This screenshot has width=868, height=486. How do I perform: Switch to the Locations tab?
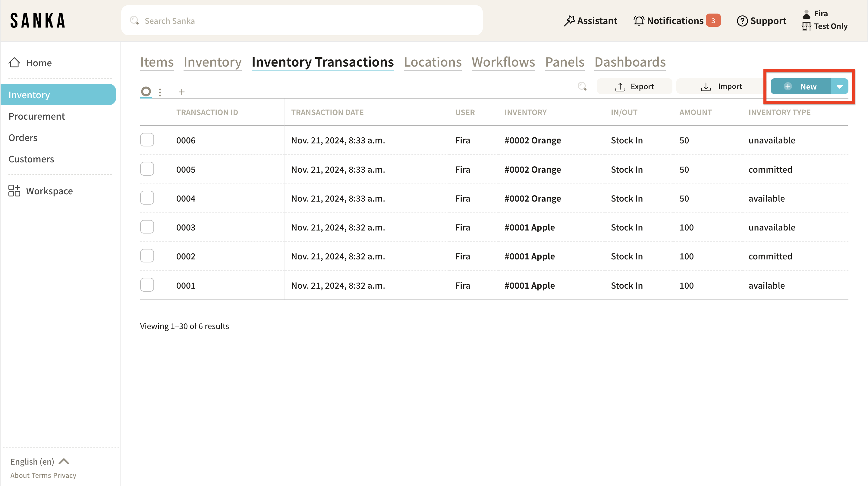(x=432, y=62)
